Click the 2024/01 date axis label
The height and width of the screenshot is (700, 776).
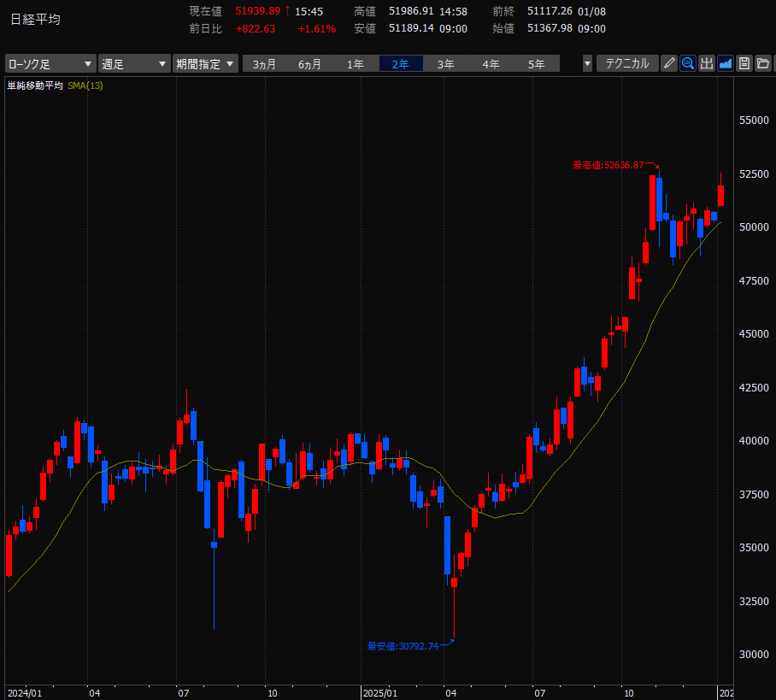[x=25, y=693]
